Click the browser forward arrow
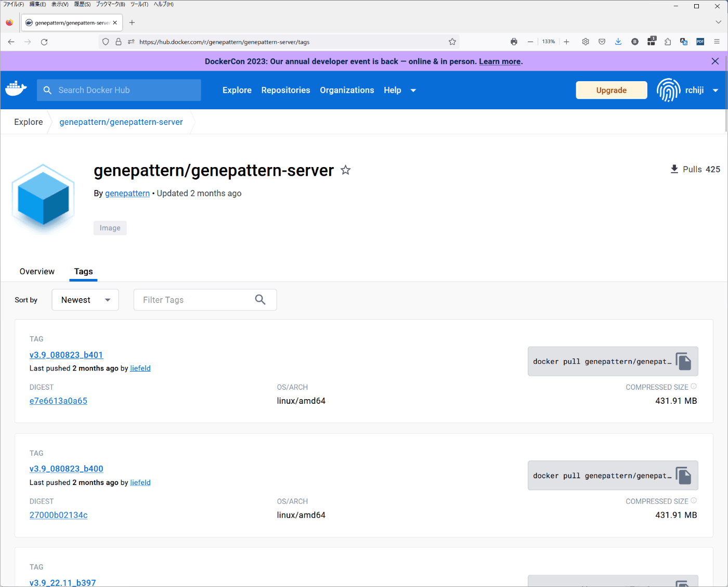Screen dimensions: 728x587 (28, 42)
